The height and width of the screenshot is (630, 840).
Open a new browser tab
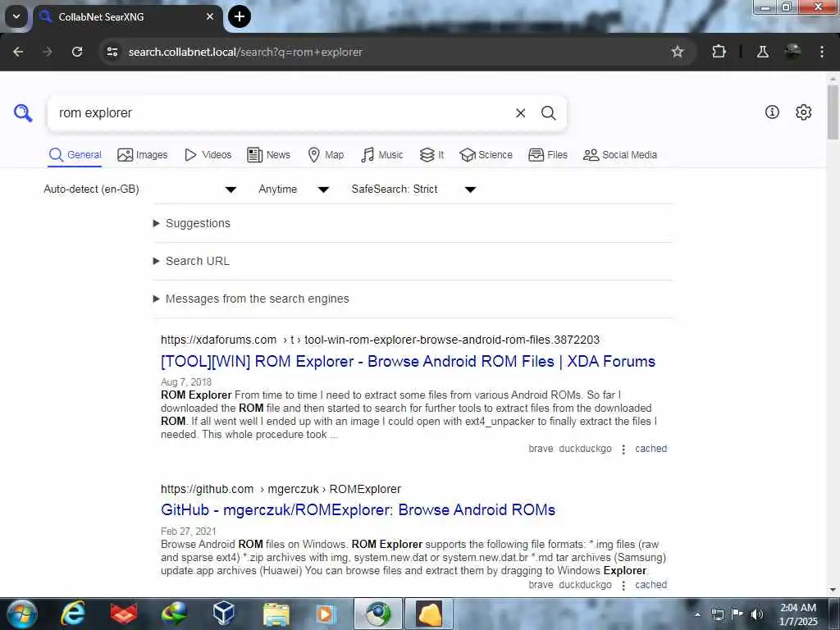coord(240,16)
